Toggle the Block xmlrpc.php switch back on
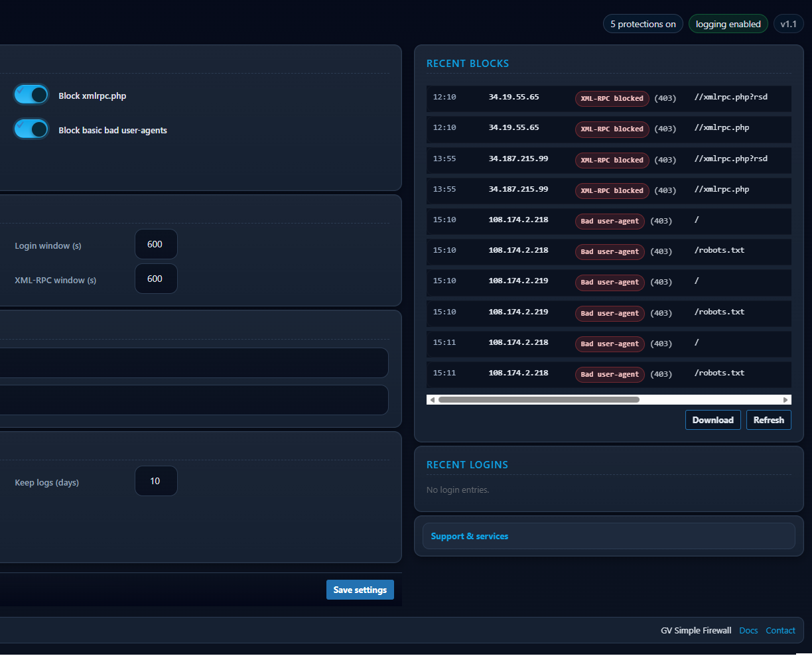This screenshot has height=656, width=812. [x=31, y=94]
